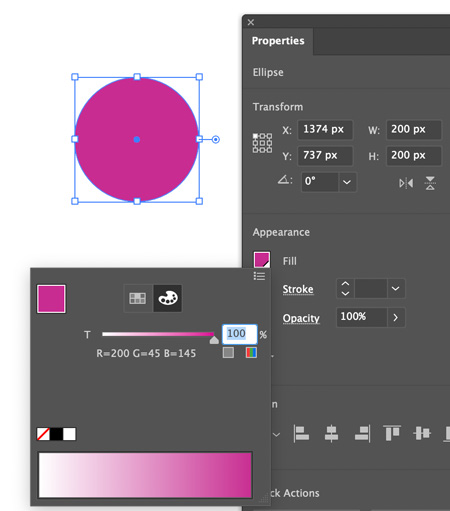Click the top-center bounding box handle

(x=137, y=77)
